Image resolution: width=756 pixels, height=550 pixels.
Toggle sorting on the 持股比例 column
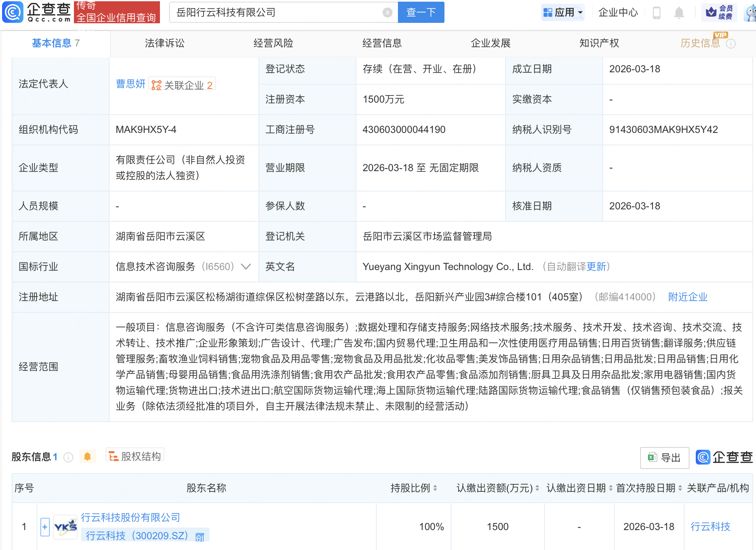(x=434, y=488)
